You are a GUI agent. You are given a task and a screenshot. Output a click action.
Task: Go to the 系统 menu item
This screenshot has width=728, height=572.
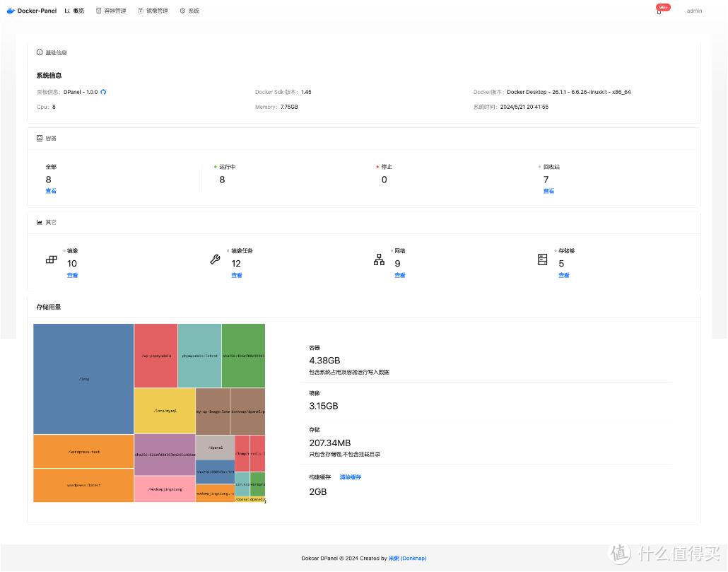189,11
